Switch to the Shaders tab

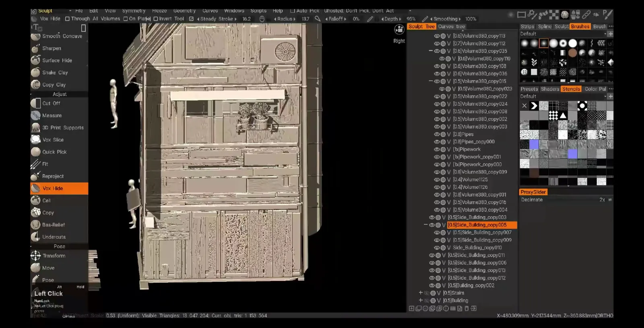coord(550,89)
